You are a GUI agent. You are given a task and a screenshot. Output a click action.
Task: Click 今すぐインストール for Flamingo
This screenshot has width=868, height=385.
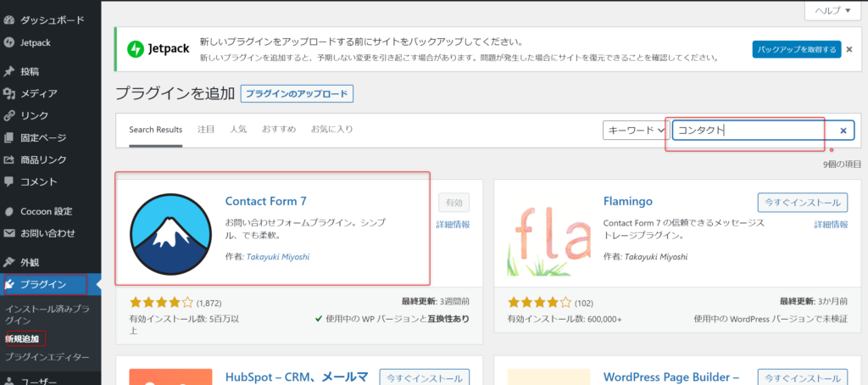[802, 203]
